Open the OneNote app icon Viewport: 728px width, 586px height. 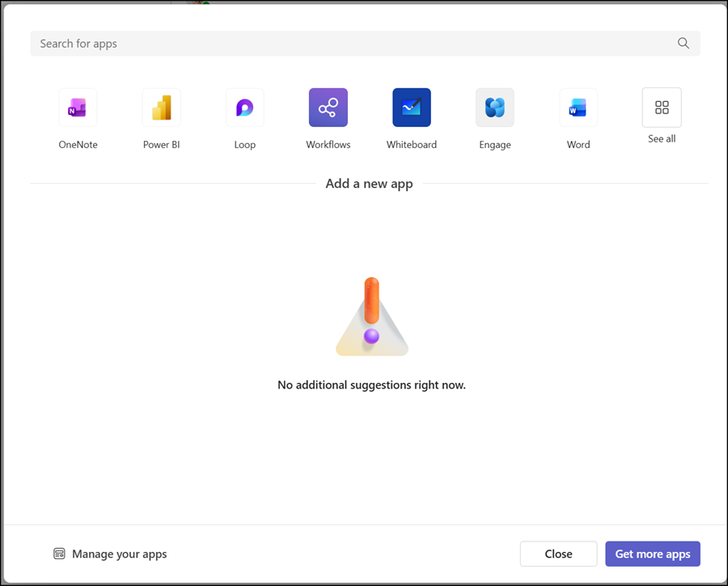tap(78, 108)
